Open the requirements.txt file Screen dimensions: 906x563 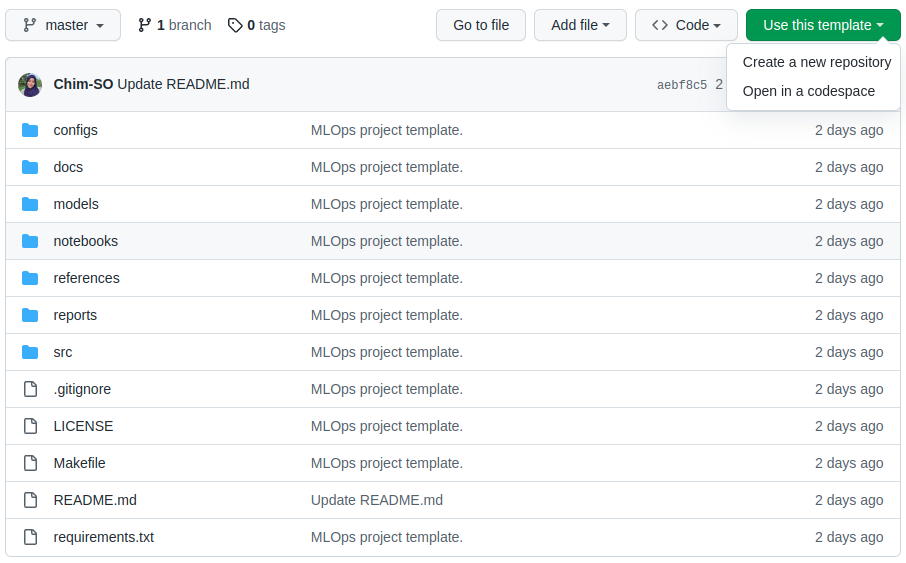[x=104, y=537]
